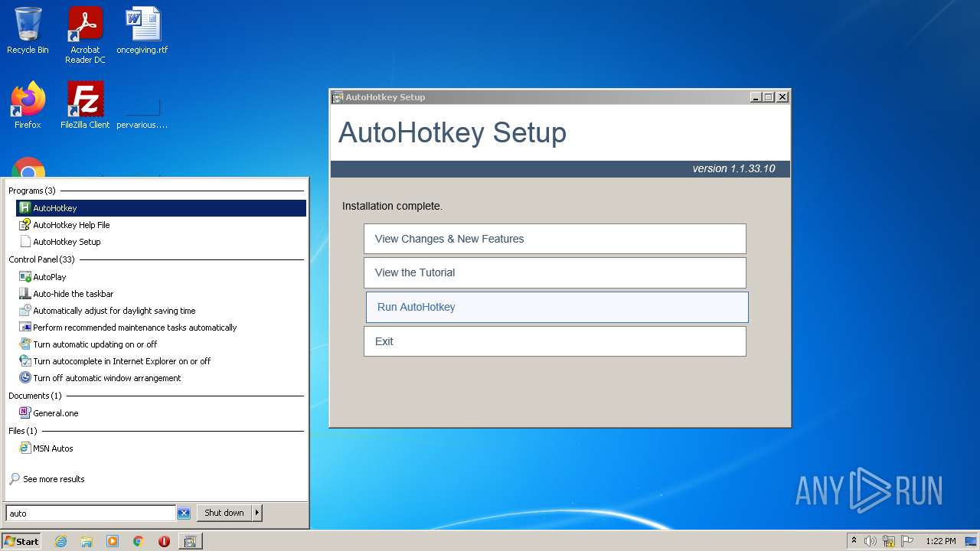Open AutoHotkey Setup search result
980x551 pixels.
(161, 242)
